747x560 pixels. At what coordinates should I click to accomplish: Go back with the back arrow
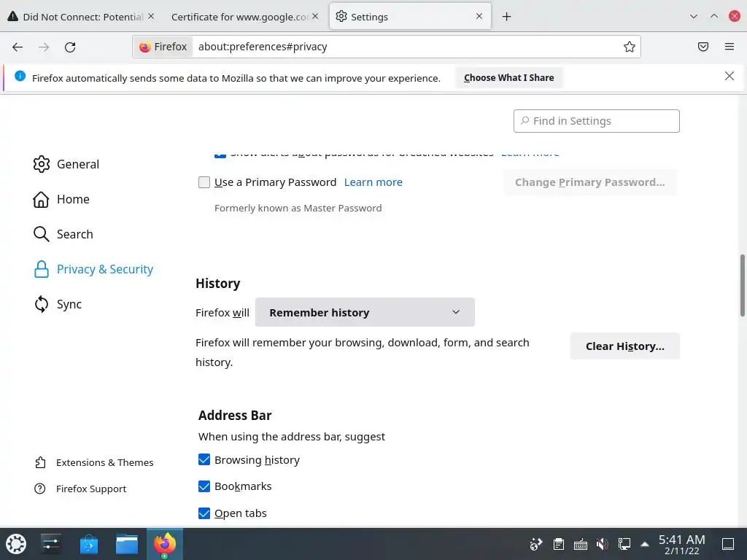(18, 47)
